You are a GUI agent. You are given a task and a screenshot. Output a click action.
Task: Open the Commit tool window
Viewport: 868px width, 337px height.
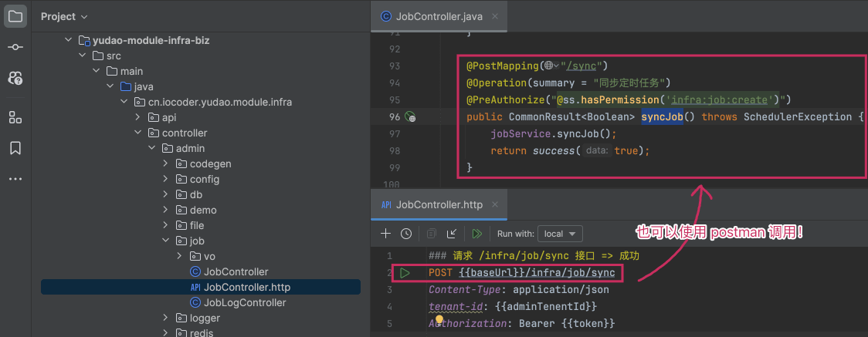[15, 47]
